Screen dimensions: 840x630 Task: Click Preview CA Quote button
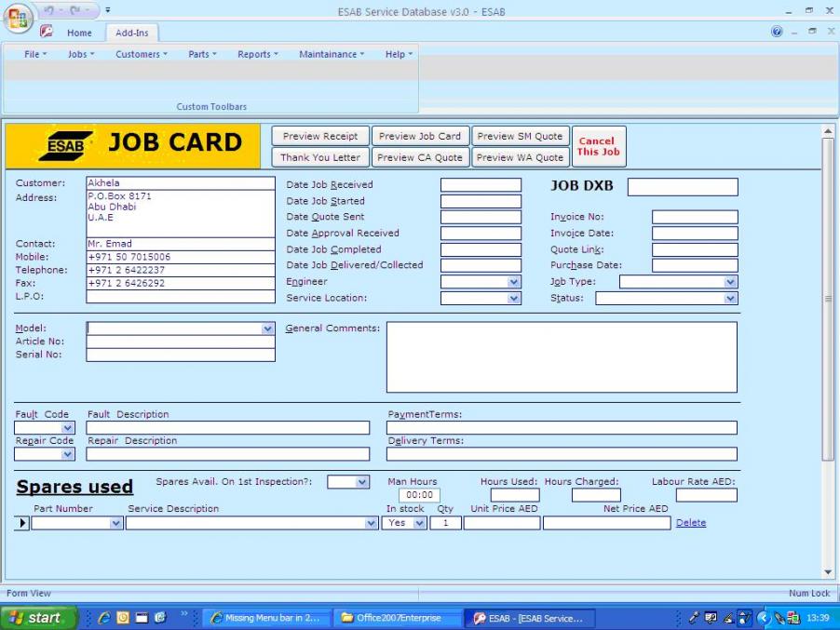(x=420, y=157)
